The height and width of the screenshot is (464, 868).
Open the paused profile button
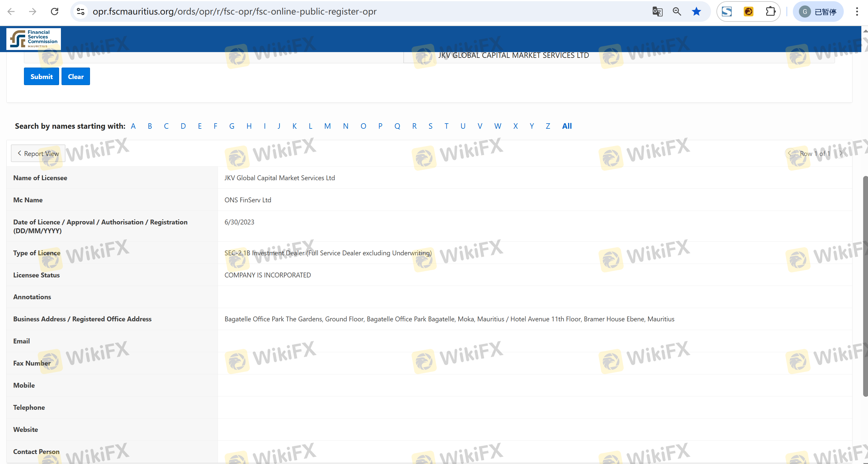818,12
